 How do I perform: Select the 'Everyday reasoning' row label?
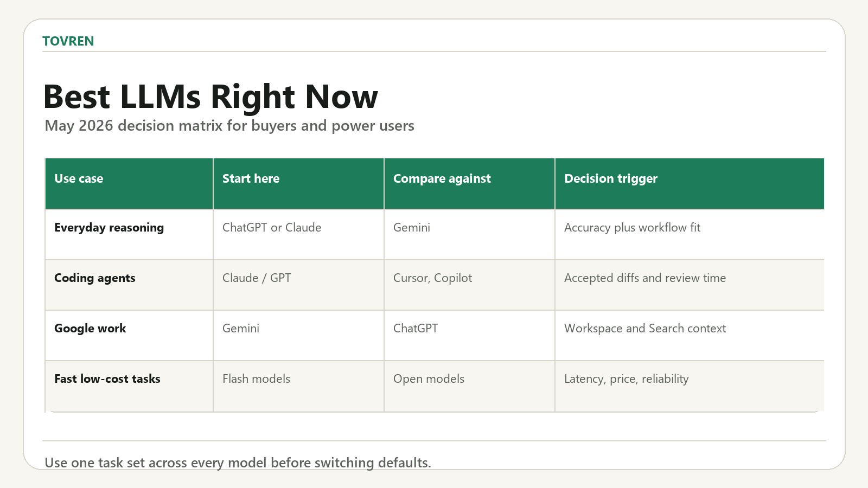coord(109,228)
